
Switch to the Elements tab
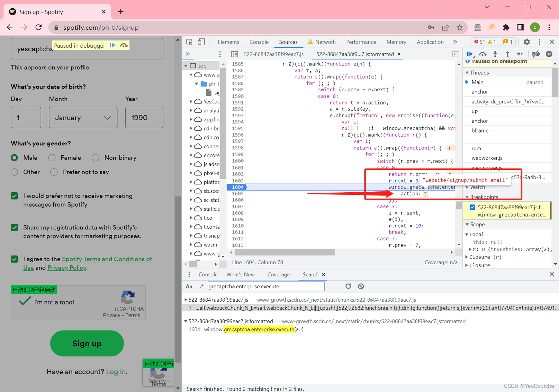228,42
